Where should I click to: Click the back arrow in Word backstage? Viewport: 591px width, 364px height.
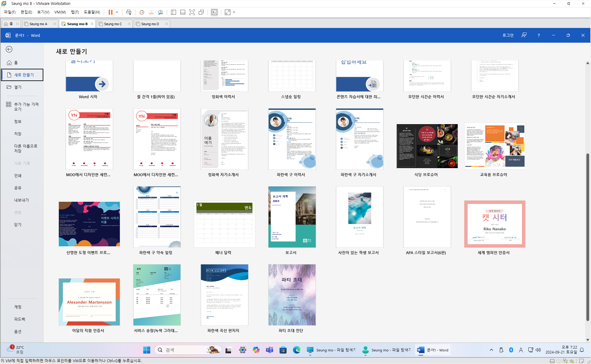(9, 49)
